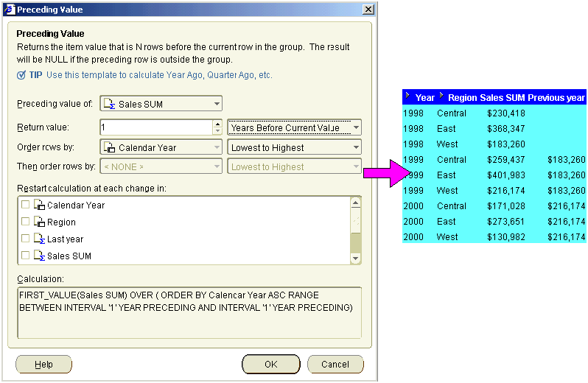588x383 pixels.
Task: Click the Previous year column header
Action: pyautogui.click(x=556, y=98)
